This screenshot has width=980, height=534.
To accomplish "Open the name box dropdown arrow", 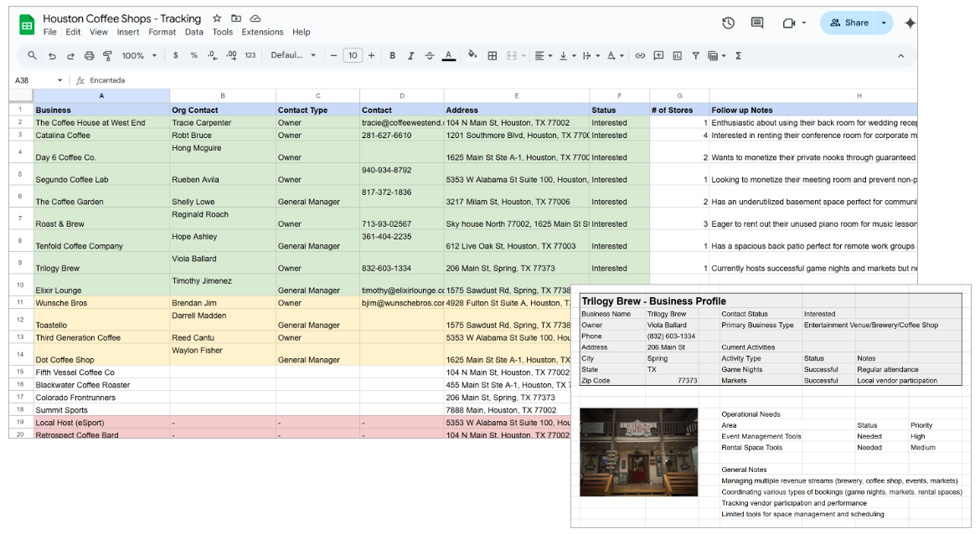I will point(60,80).
